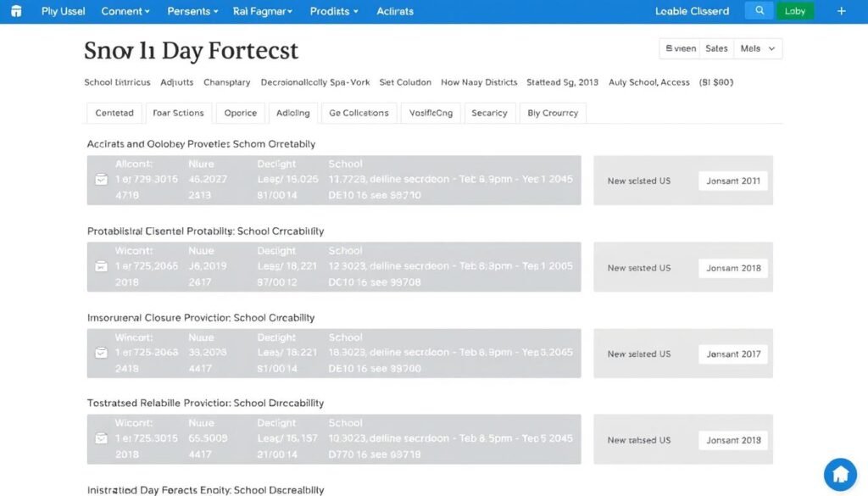The height and width of the screenshot is (496, 868).
Task: Click the School Districus link
Action: [x=117, y=82]
